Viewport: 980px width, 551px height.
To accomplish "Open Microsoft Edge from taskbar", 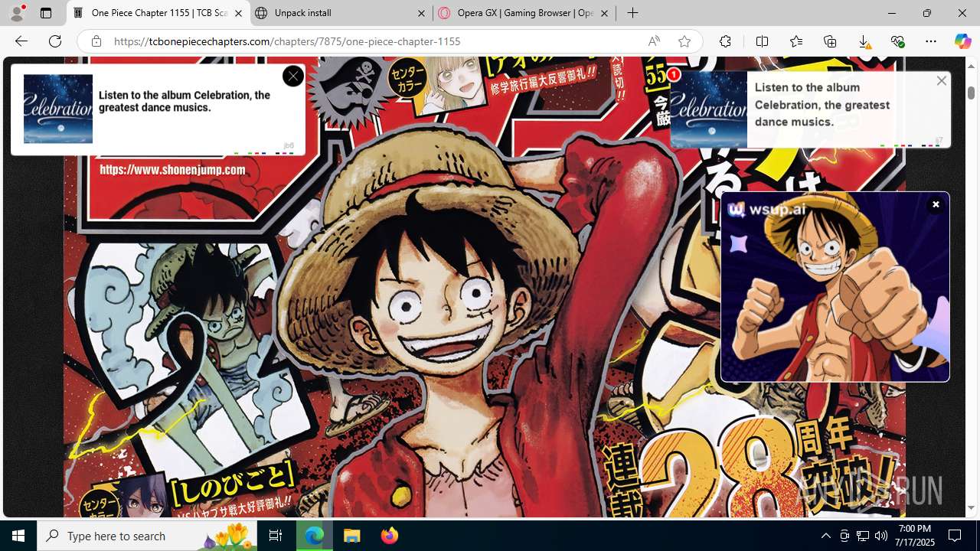I will pos(315,536).
